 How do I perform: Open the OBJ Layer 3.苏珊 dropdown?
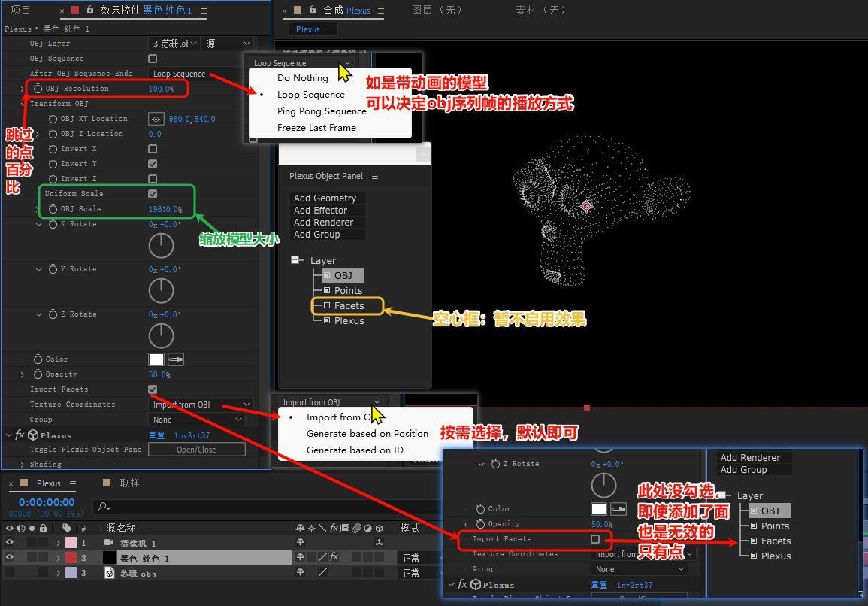point(175,43)
